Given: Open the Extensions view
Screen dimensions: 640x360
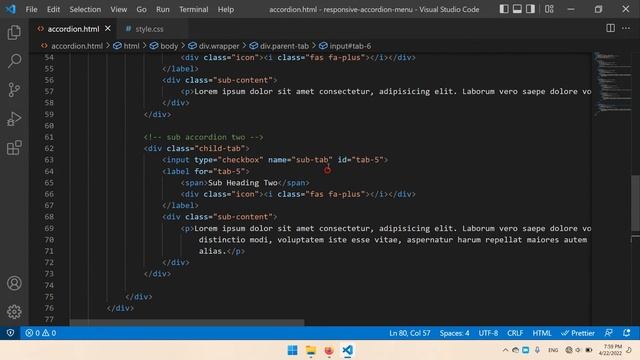Looking at the screenshot, I should (14, 148).
